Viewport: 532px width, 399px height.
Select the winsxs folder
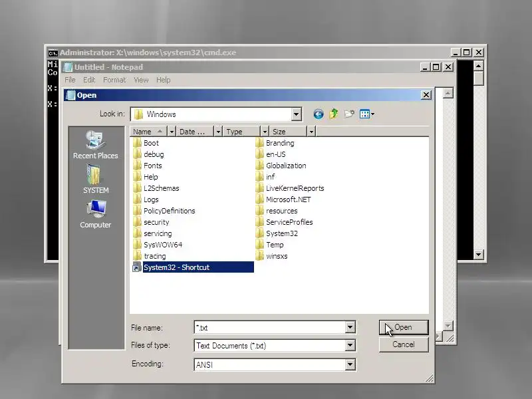pos(271,256)
